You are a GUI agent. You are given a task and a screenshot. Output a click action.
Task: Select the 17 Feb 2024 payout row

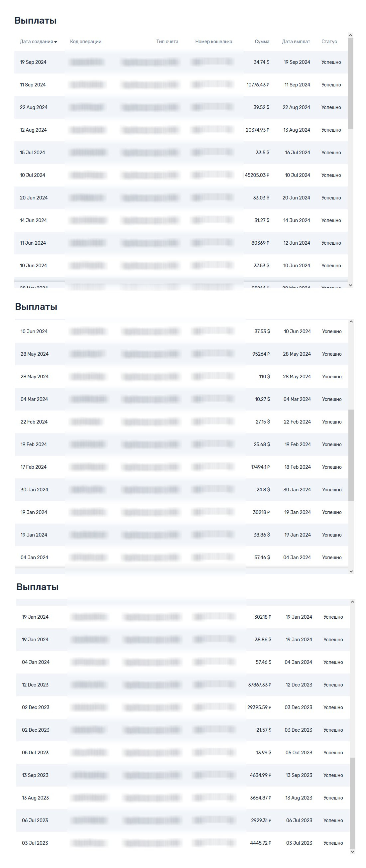click(x=182, y=467)
